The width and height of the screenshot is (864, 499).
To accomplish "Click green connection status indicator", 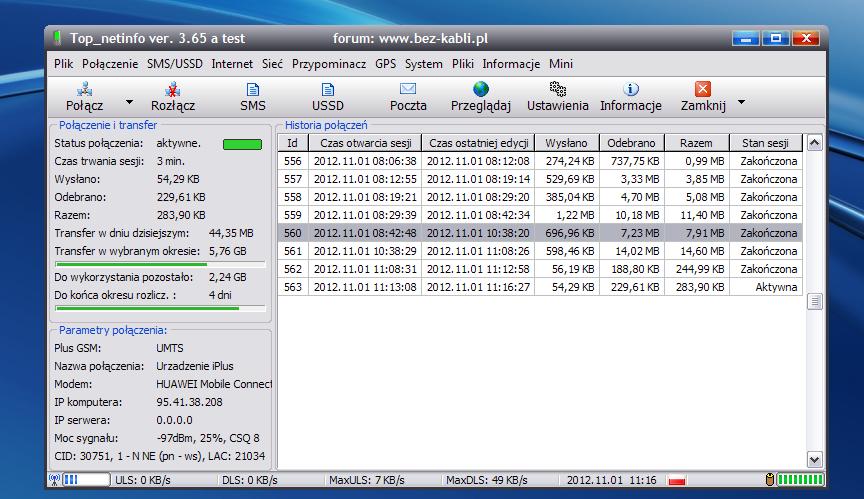I will (x=241, y=144).
